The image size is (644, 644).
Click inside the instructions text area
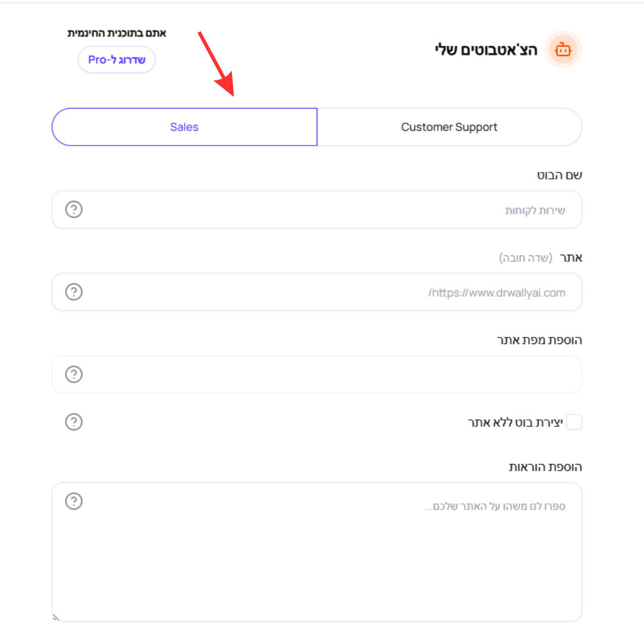point(317,552)
